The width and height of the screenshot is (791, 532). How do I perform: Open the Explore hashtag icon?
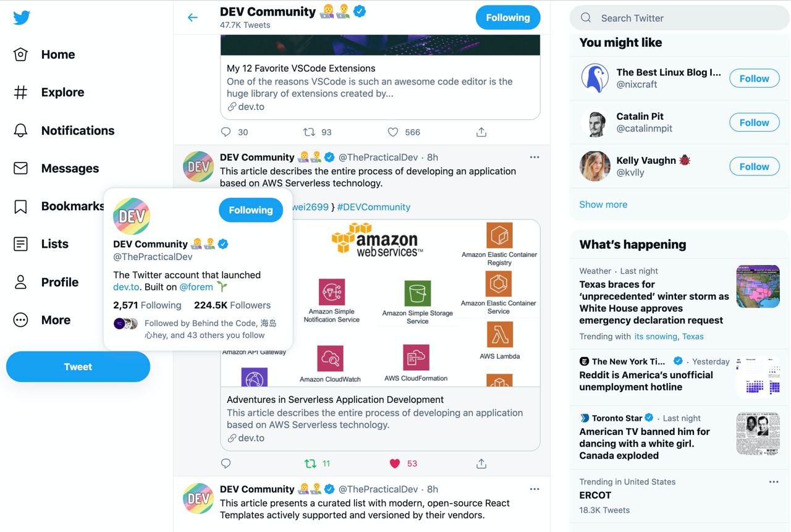pyautogui.click(x=21, y=92)
